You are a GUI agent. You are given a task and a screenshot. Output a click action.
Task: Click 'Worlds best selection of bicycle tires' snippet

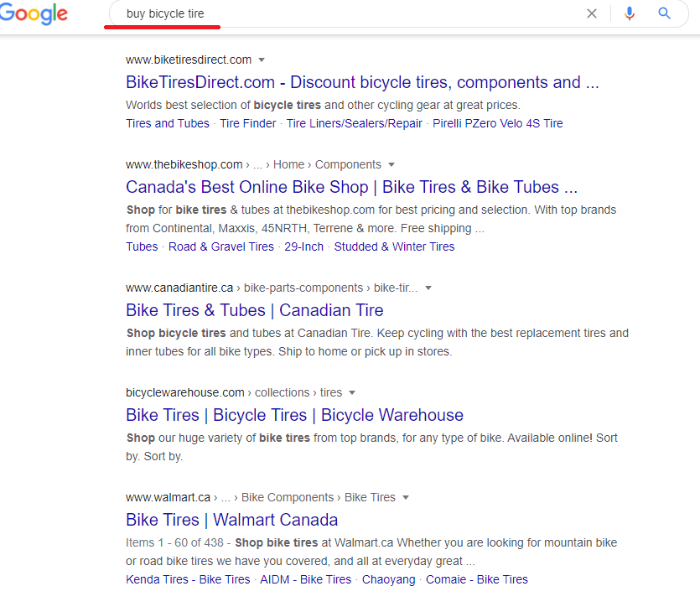tap(323, 106)
